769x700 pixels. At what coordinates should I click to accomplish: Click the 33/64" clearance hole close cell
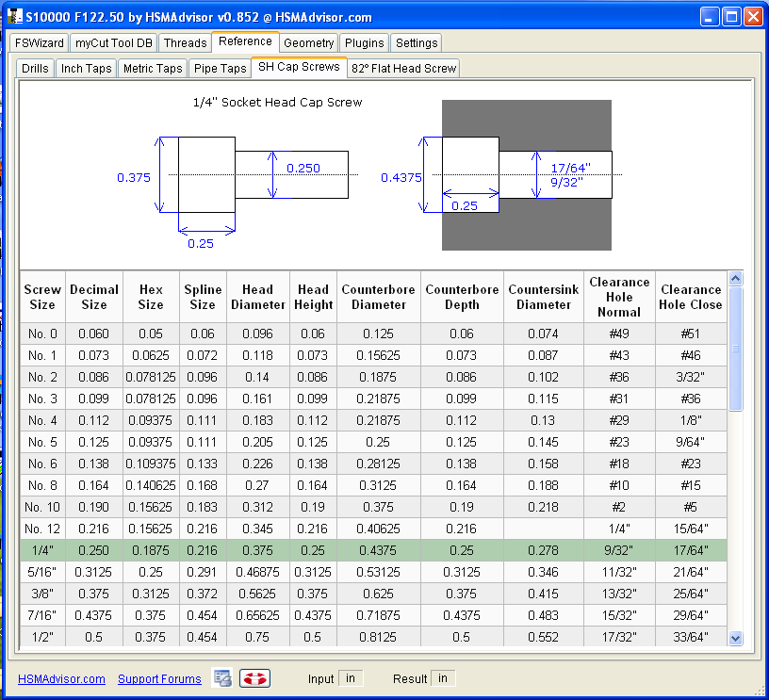(x=691, y=637)
